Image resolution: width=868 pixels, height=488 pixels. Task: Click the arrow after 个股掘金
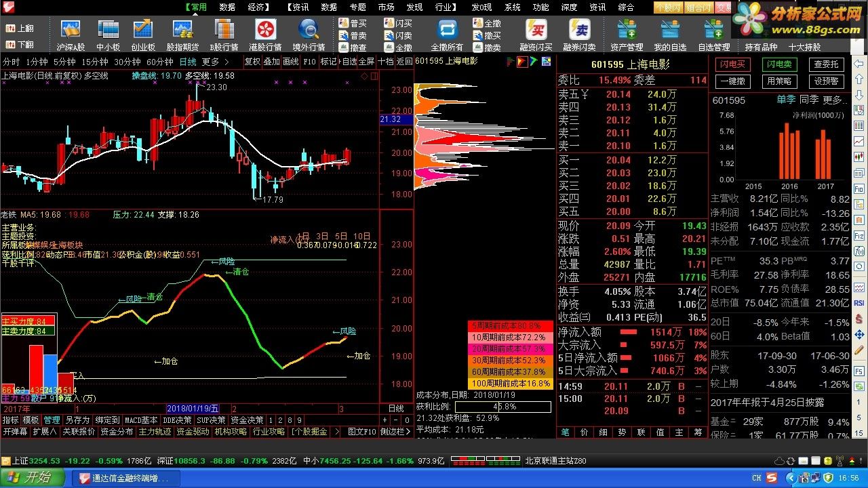click(x=337, y=431)
